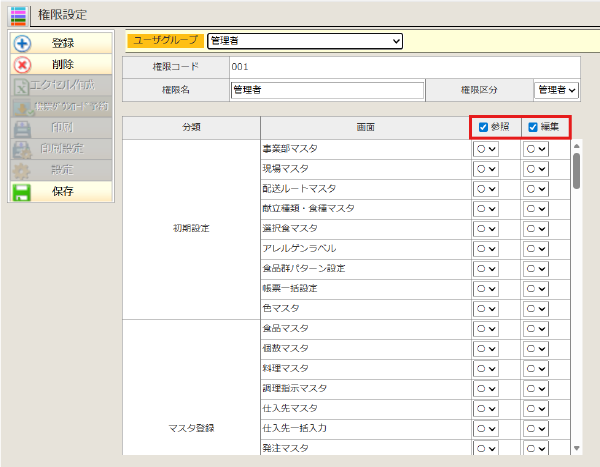600x467 pixels.
Task: Click the 印刷 (print) printer icon
Action: click(22, 128)
